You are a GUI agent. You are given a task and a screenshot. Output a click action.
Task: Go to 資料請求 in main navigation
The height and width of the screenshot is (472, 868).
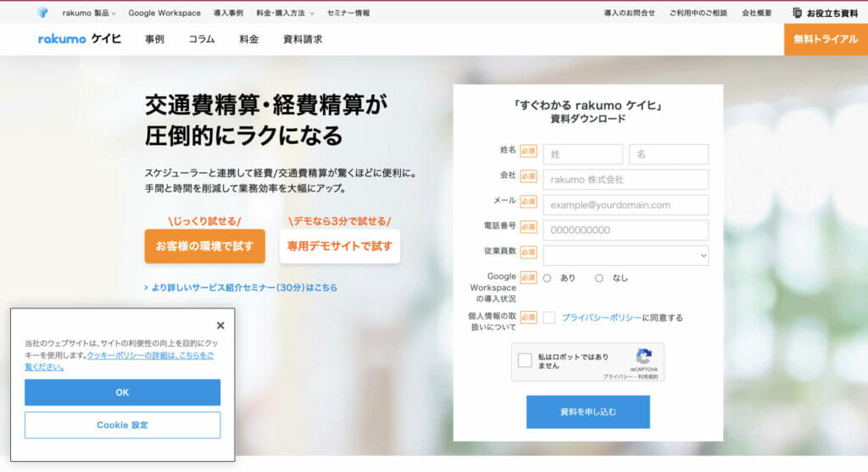click(303, 39)
